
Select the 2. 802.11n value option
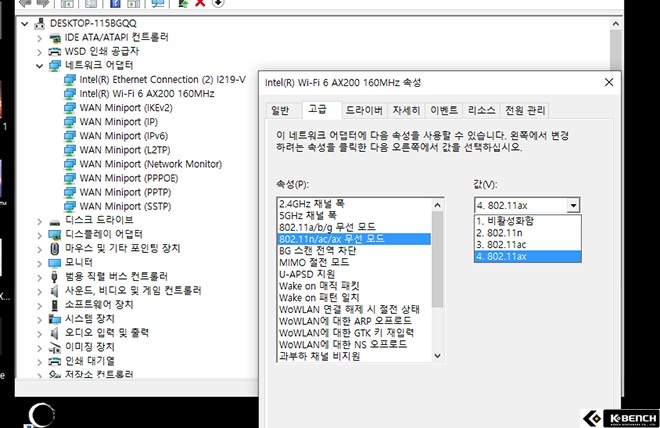[x=528, y=233]
